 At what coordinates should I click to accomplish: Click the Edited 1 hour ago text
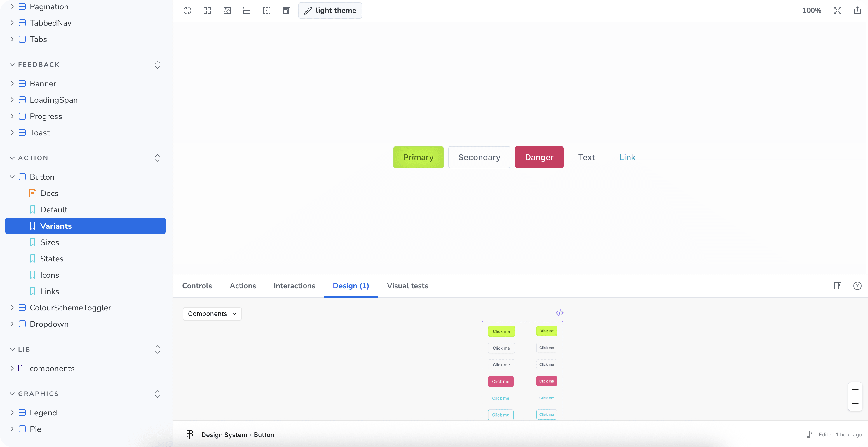[840, 434]
